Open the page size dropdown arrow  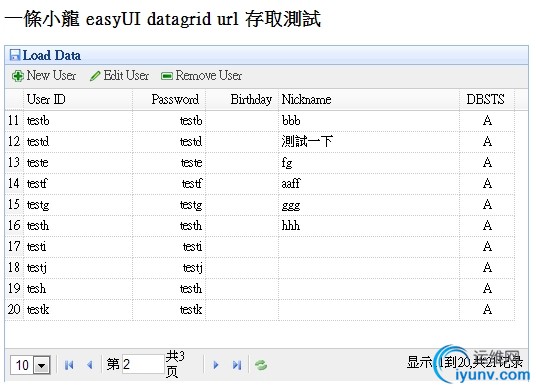(x=42, y=366)
